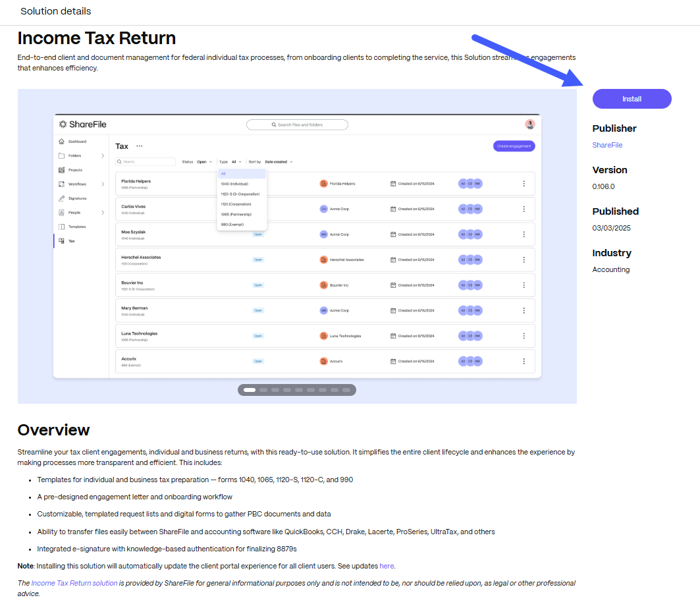Viewport: 700px width, 608px height.
Task: Open the kebab menu for Herschel Associates row
Action: pyautogui.click(x=524, y=260)
